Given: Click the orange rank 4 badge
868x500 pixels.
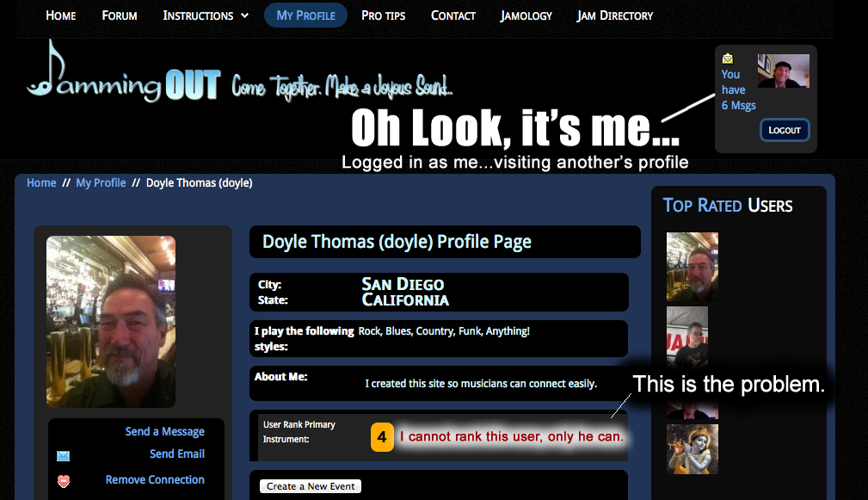Looking at the screenshot, I should 382,437.
